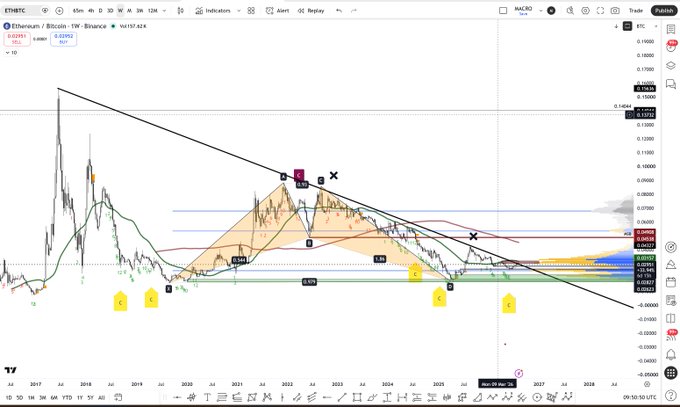This screenshot has width=680, height=407.
Task: Open the BTC currency dropdown
Action: 646,26
